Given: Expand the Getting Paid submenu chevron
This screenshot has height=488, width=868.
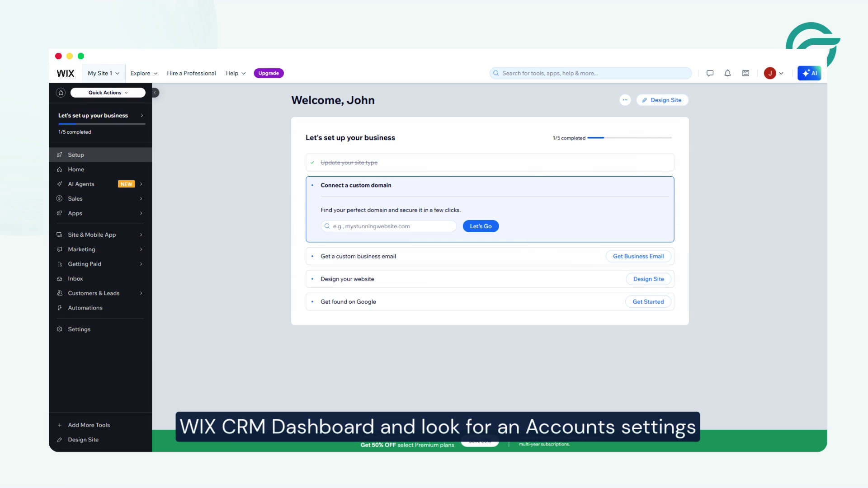Looking at the screenshot, I should 141,264.
